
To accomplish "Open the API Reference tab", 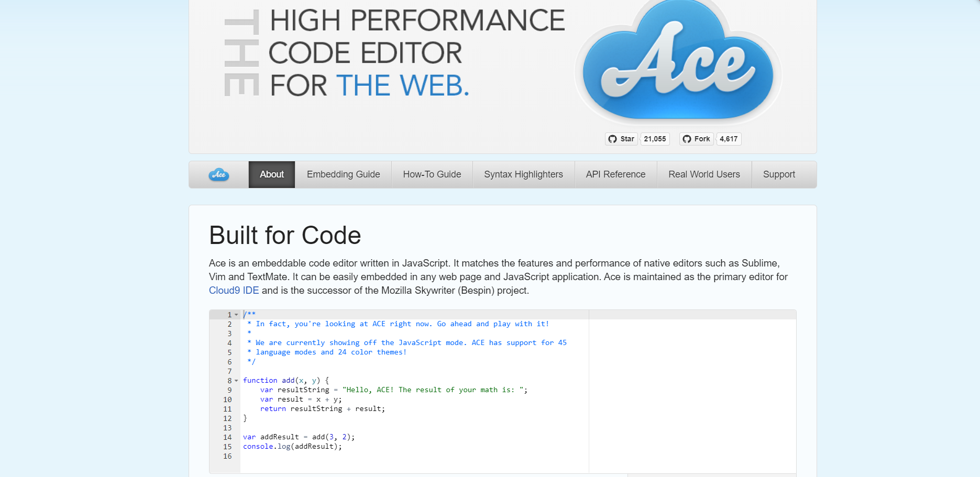I will click(x=615, y=175).
